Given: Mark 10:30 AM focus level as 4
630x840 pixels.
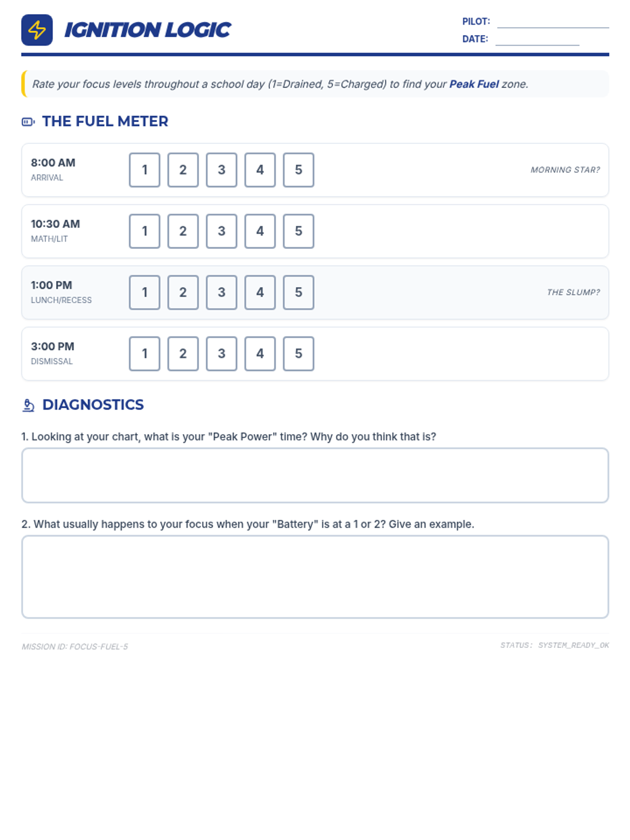Looking at the screenshot, I should [x=260, y=231].
